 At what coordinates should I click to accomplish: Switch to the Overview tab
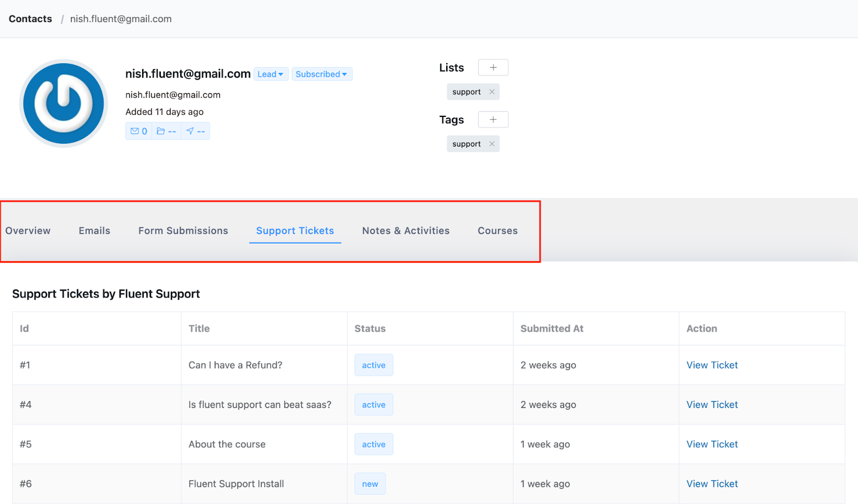28,231
